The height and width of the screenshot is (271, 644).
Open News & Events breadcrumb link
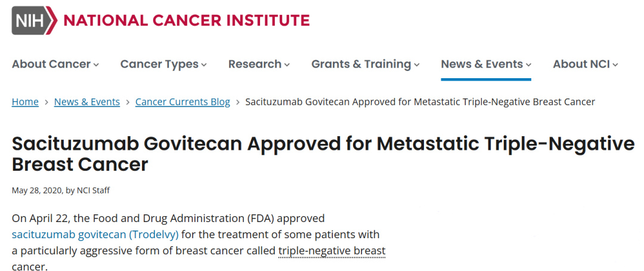coord(87,101)
